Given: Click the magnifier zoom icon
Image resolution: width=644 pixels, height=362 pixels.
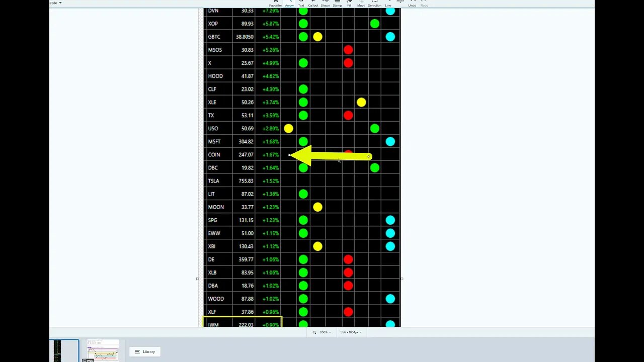Looking at the screenshot, I should [x=314, y=332].
